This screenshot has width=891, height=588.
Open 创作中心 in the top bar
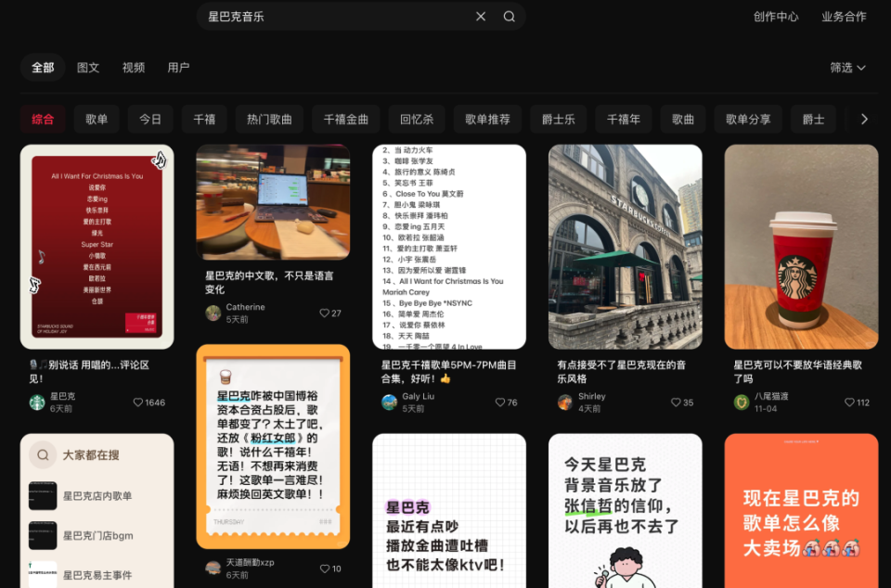coord(776,17)
